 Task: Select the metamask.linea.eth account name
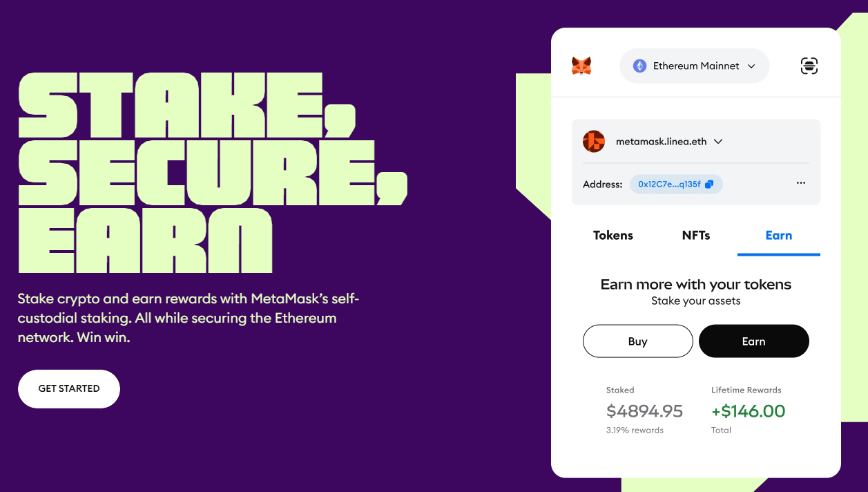point(662,142)
